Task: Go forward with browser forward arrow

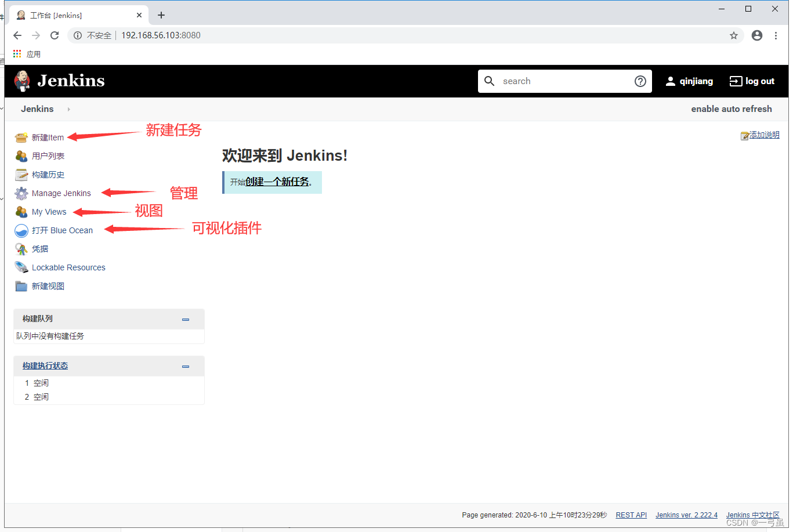Action: [36, 35]
